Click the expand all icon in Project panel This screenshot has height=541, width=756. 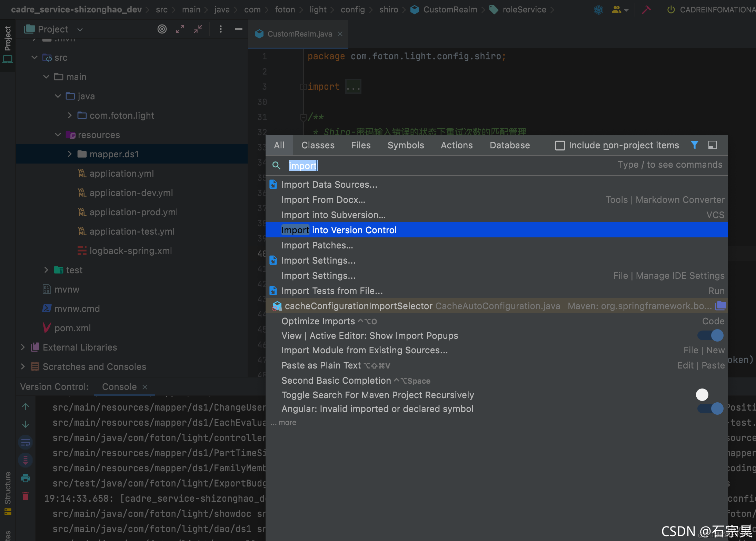click(180, 29)
